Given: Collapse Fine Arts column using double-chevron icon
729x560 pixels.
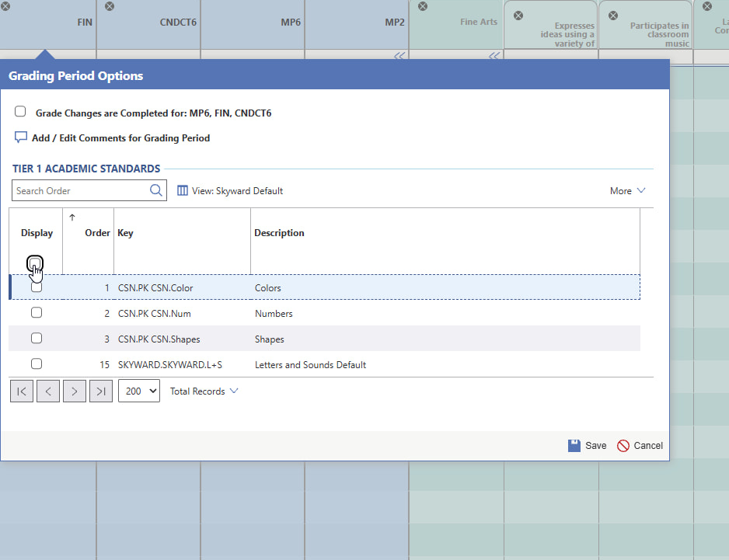Looking at the screenshot, I should coord(494,56).
